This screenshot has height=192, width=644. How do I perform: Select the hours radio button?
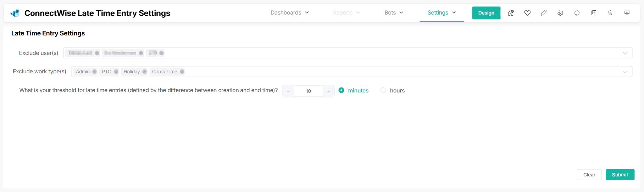point(383,90)
